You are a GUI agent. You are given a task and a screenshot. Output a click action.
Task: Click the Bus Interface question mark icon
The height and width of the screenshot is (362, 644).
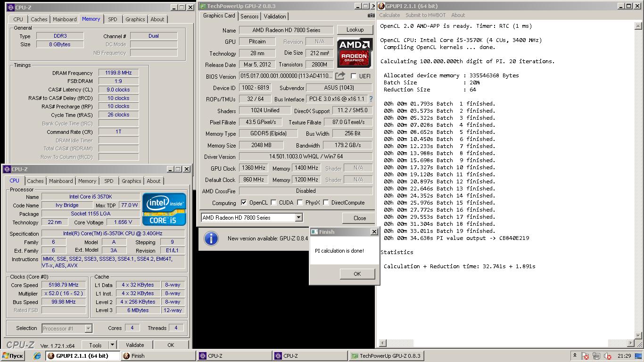tap(371, 99)
